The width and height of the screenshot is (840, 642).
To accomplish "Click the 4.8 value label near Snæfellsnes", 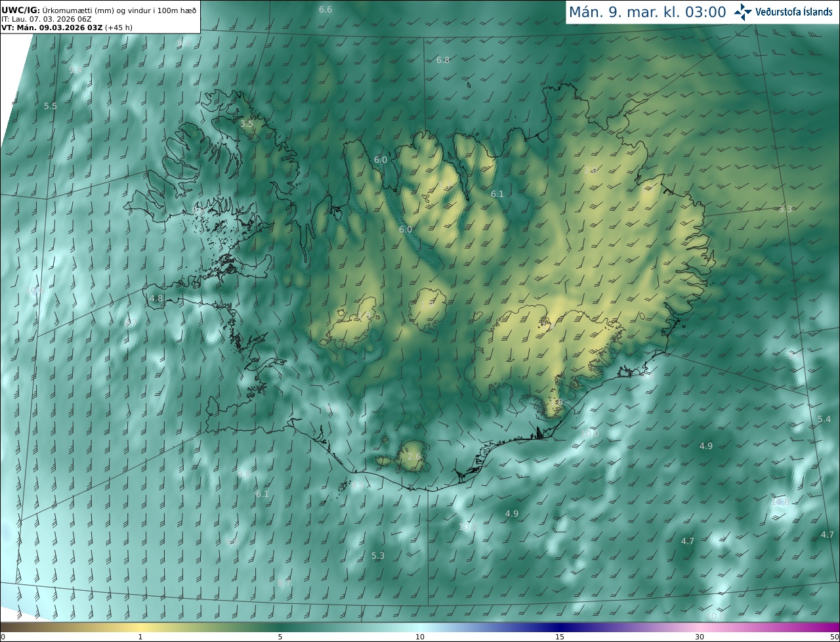I will click(x=156, y=298).
